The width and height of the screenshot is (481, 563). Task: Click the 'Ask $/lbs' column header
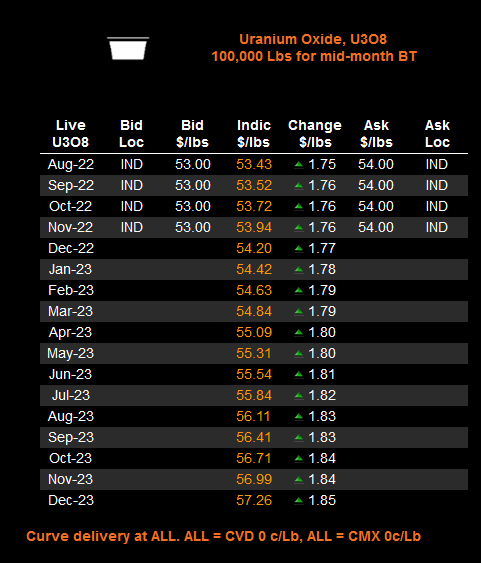tap(376, 134)
